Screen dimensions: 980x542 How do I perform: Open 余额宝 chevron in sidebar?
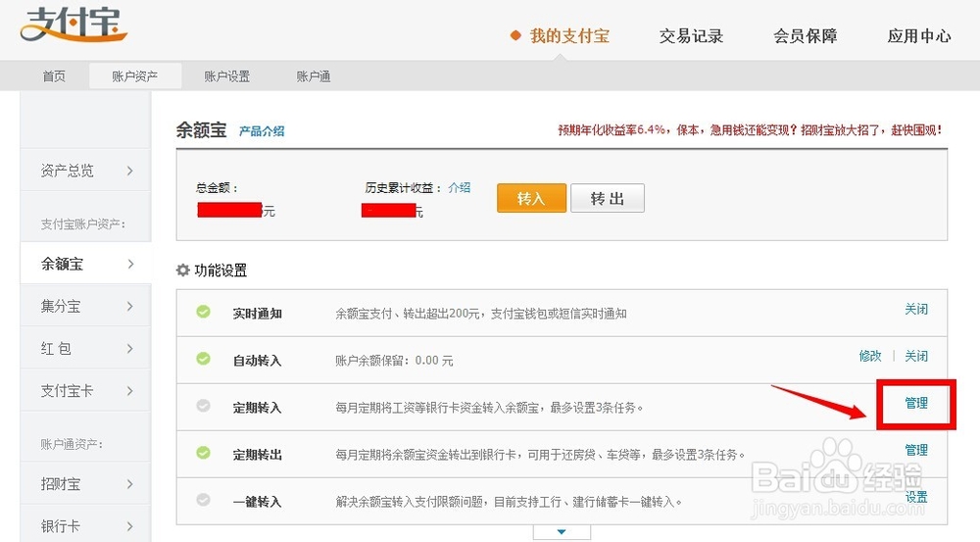click(x=130, y=264)
